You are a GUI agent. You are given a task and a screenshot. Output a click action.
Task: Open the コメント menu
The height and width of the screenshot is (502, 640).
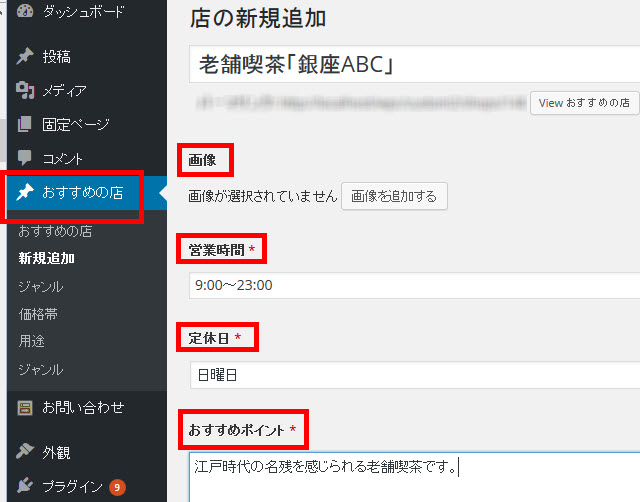pos(62,158)
